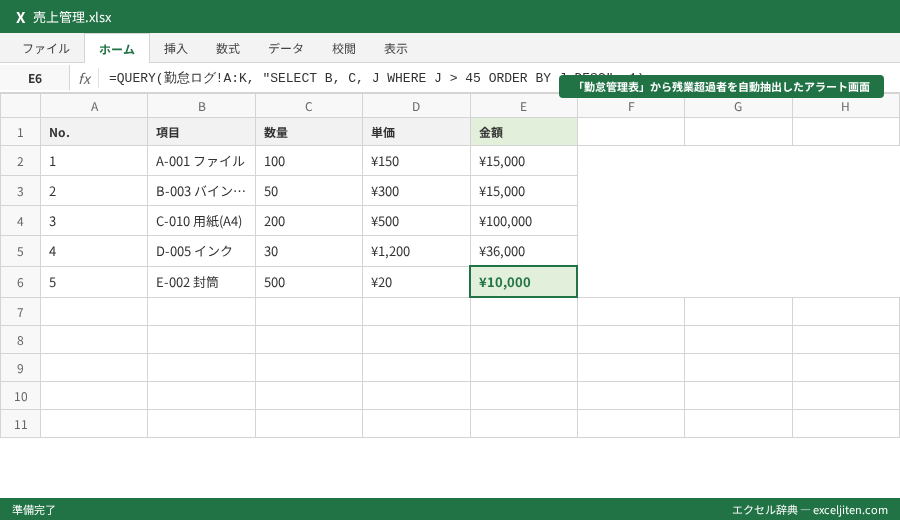Viewport: 900px width, 520px height.
Task: Click unit price cell ¥20
Action: click(x=416, y=282)
